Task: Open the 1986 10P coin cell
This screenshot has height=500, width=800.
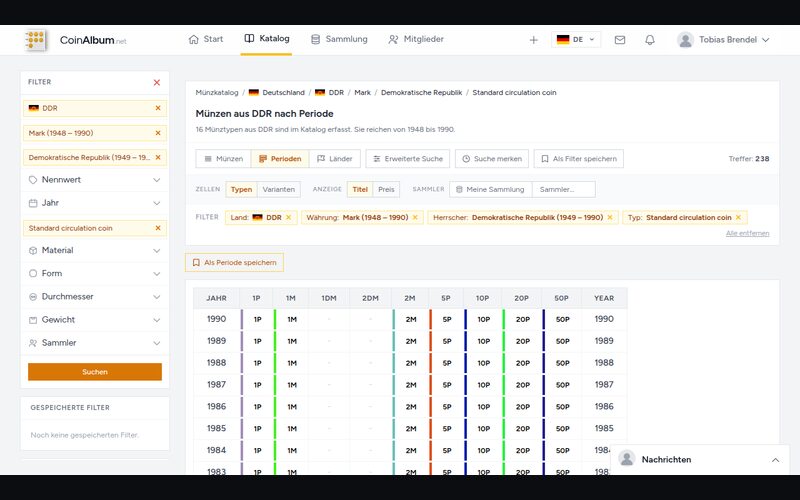Action: pos(483,407)
